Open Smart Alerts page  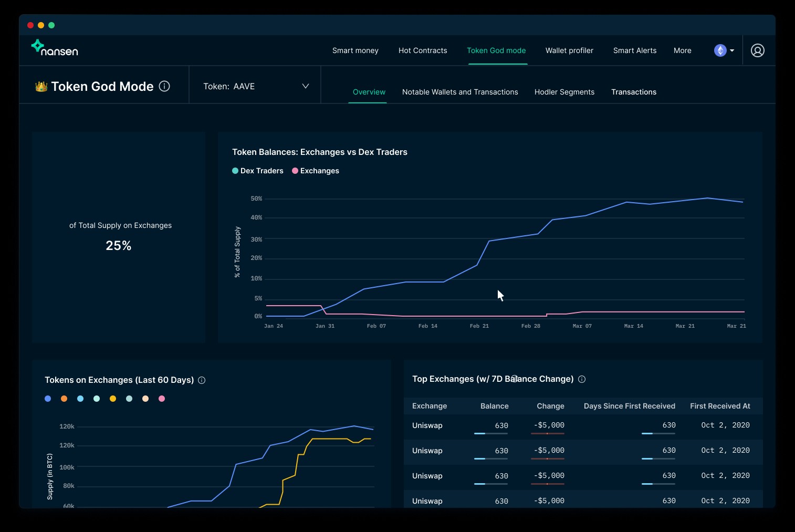tap(635, 50)
